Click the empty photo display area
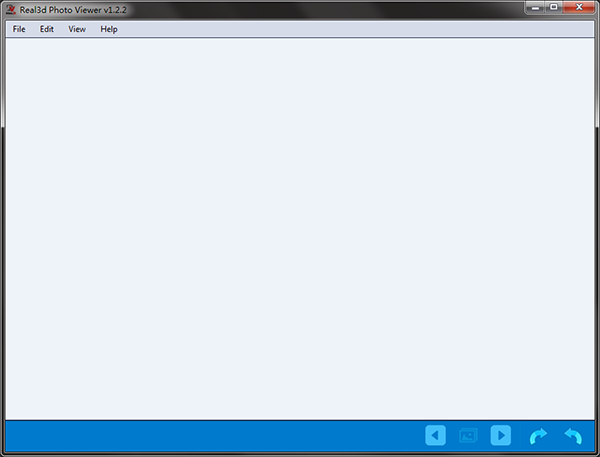Screen dimensions: 600x457 click(x=300, y=228)
